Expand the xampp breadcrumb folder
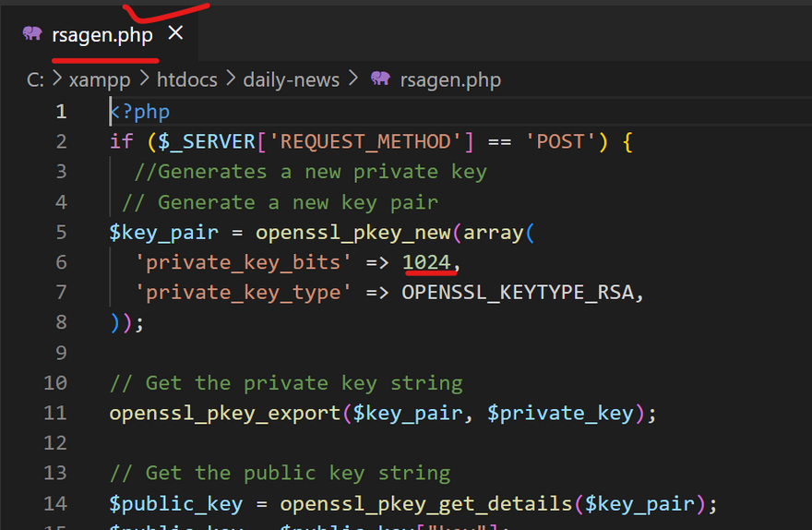Viewport: 812px width, 530px height. coord(99,79)
